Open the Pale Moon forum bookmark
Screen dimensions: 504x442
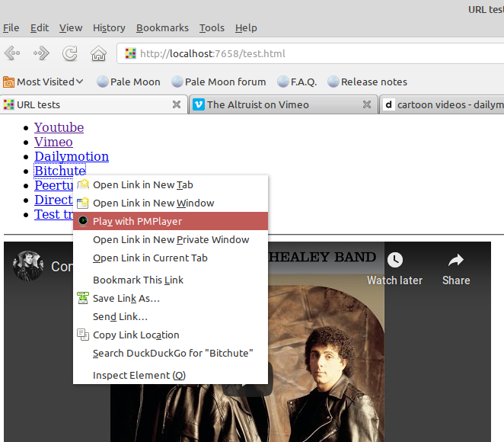(219, 82)
